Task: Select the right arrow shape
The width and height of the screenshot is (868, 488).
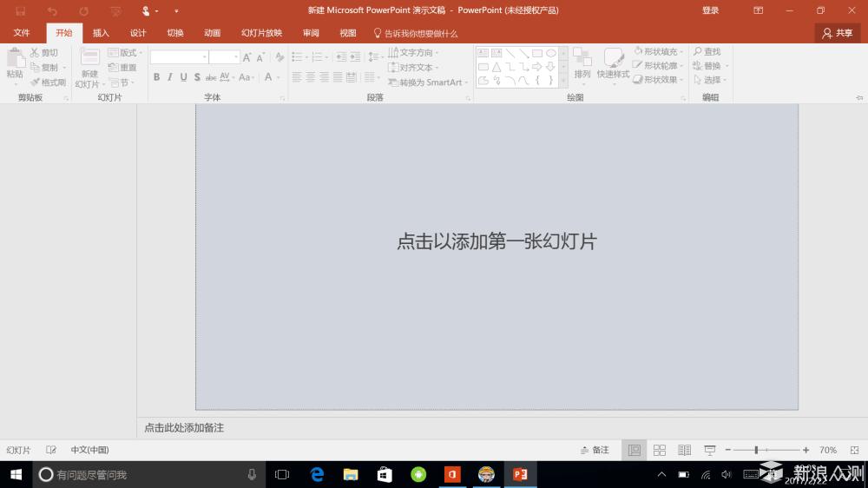Action: 537,67
